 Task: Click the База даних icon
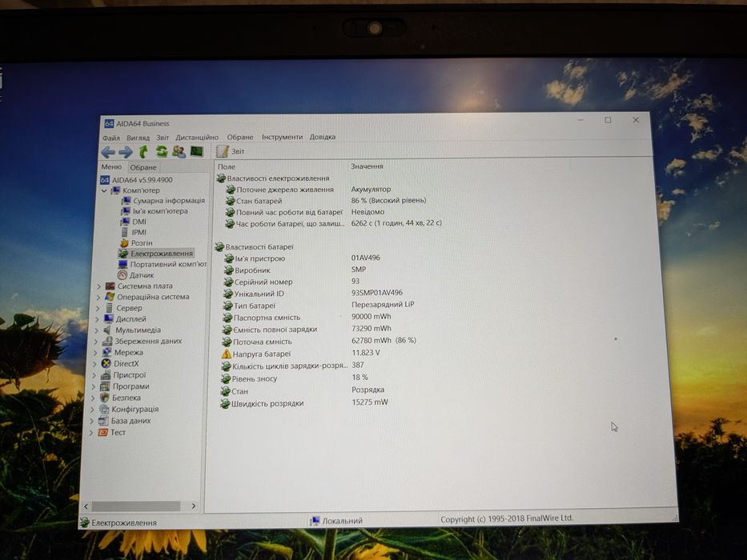tap(103, 421)
